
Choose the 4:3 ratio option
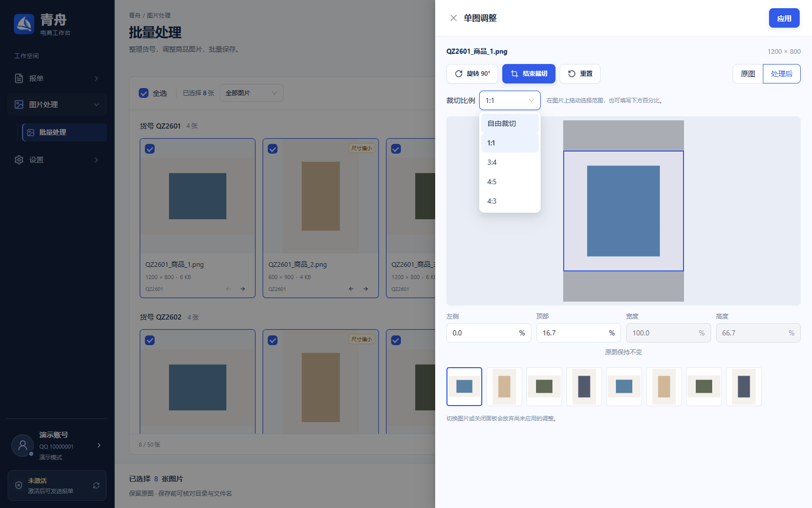tap(509, 201)
